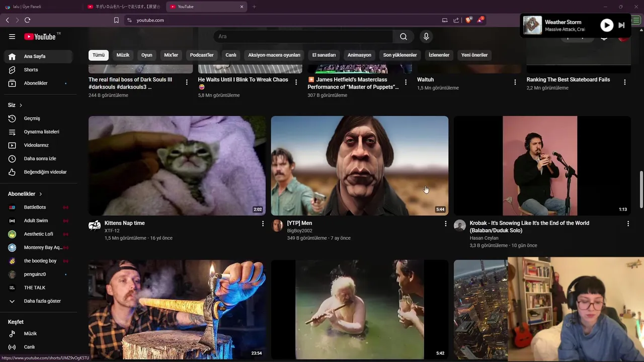Click the Hasan Ceylan channel name
Image resolution: width=644 pixels, height=362 pixels.
pyautogui.click(x=484, y=238)
